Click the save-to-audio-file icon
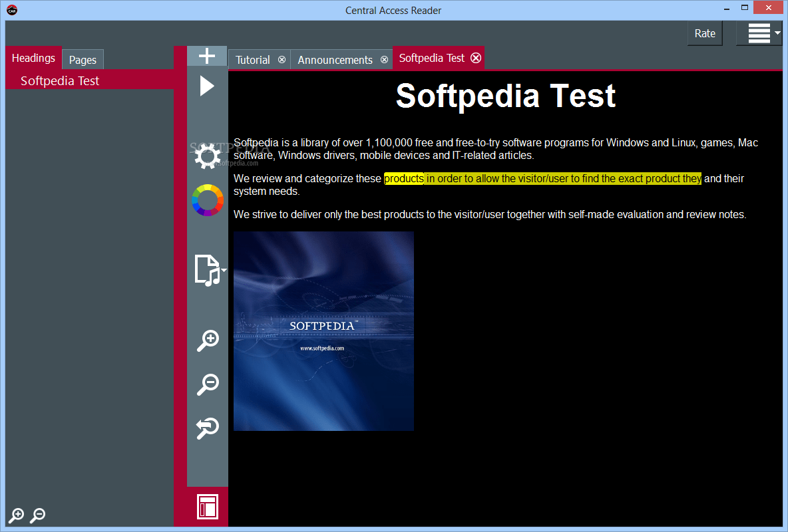 pos(207,271)
